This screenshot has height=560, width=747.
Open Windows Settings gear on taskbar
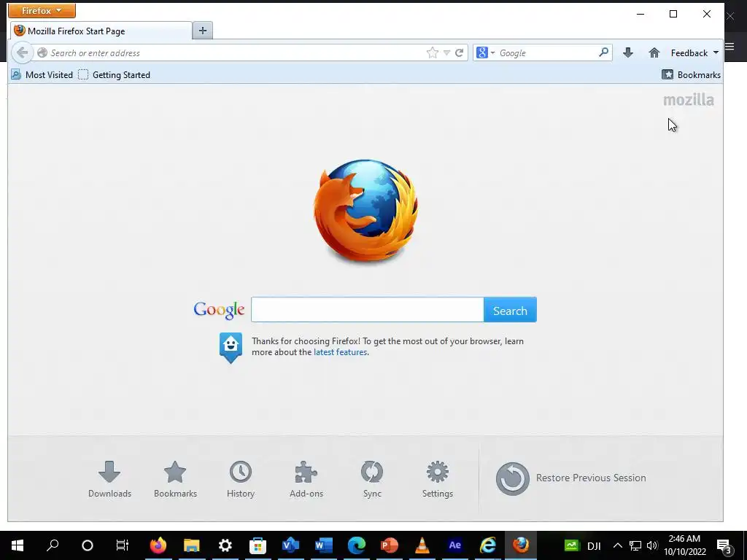pyautogui.click(x=225, y=545)
